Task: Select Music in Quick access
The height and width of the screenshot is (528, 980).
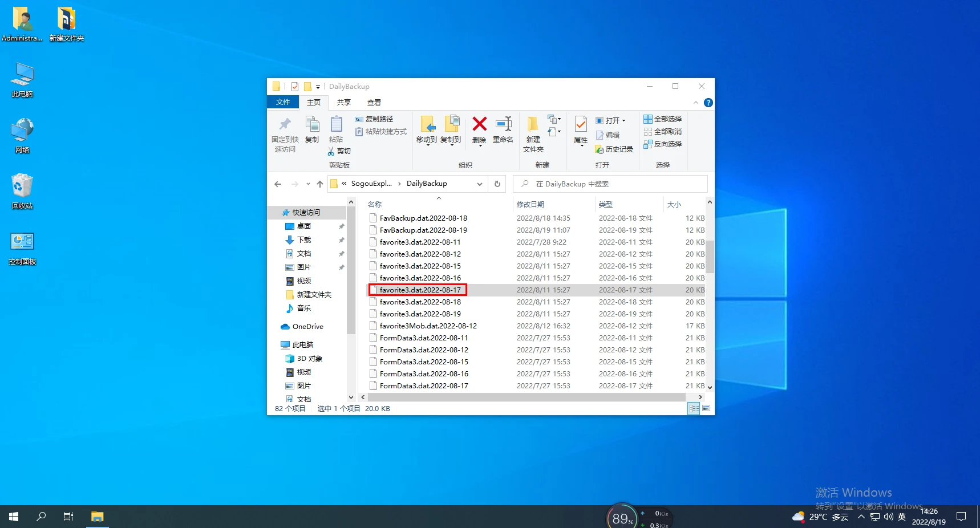Action: 304,308
